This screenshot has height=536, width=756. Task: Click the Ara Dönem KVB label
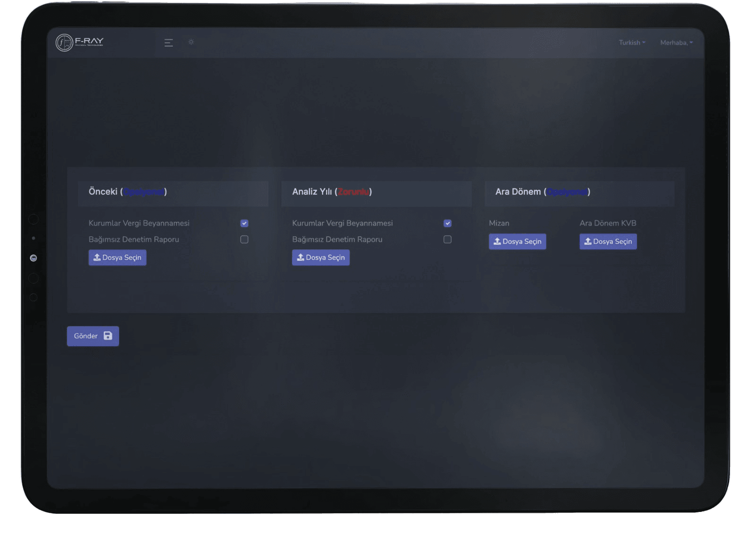[x=608, y=223]
